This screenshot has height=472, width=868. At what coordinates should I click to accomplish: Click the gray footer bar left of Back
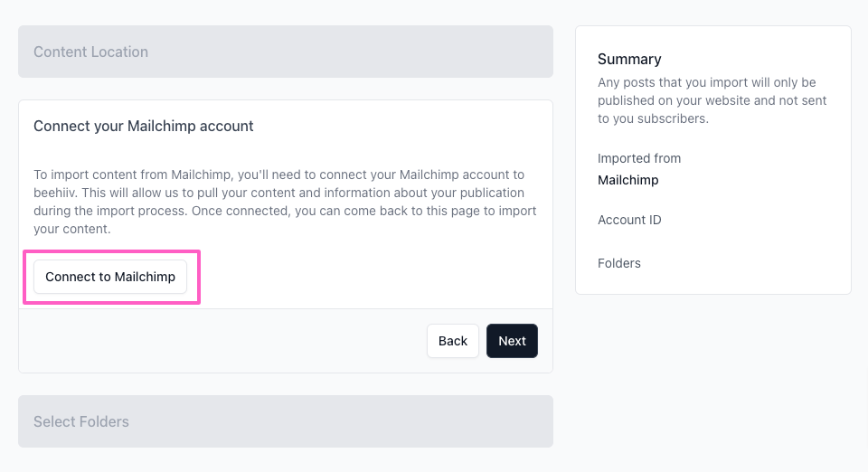click(x=222, y=341)
